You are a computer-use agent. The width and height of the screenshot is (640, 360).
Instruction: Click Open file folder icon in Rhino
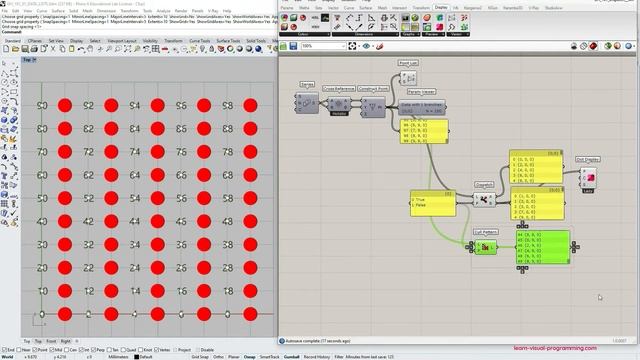[15, 49]
